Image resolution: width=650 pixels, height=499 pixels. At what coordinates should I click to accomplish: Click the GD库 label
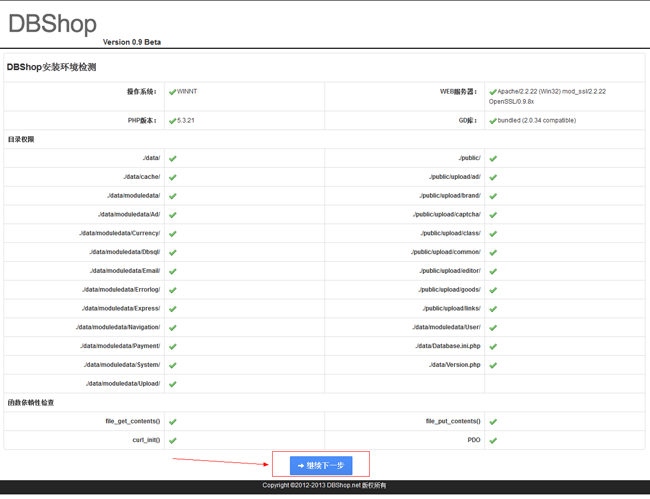click(x=468, y=121)
